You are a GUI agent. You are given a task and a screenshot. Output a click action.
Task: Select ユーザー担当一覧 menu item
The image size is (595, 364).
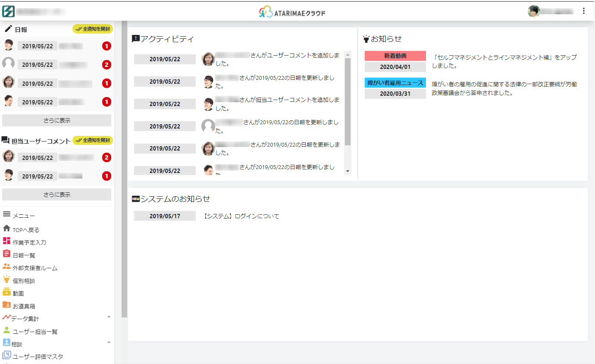tap(35, 332)
